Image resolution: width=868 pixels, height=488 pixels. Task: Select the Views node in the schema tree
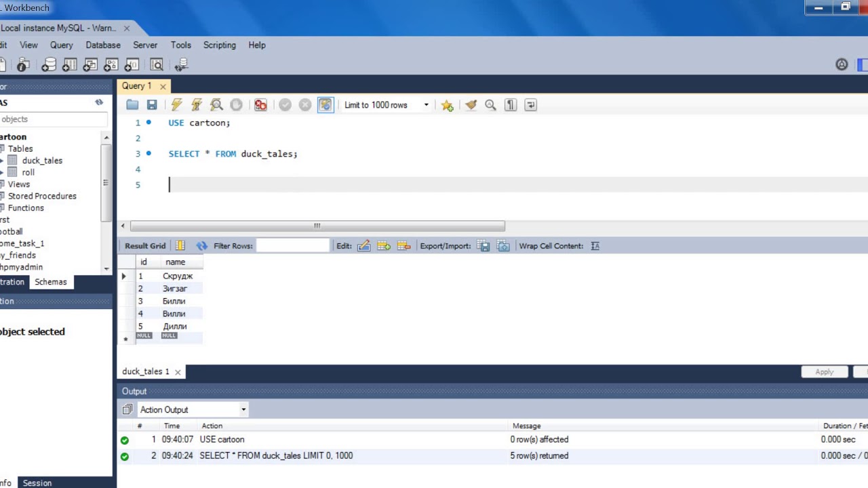19,184
